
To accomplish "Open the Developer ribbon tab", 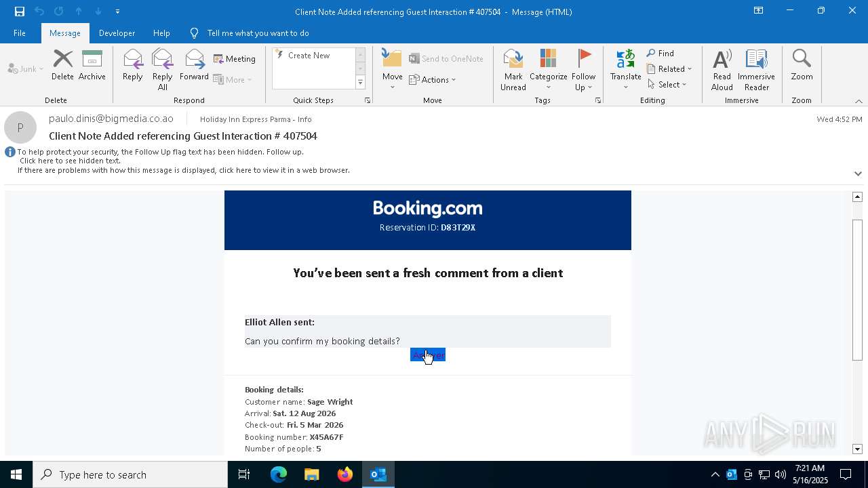I will (117, 33).
